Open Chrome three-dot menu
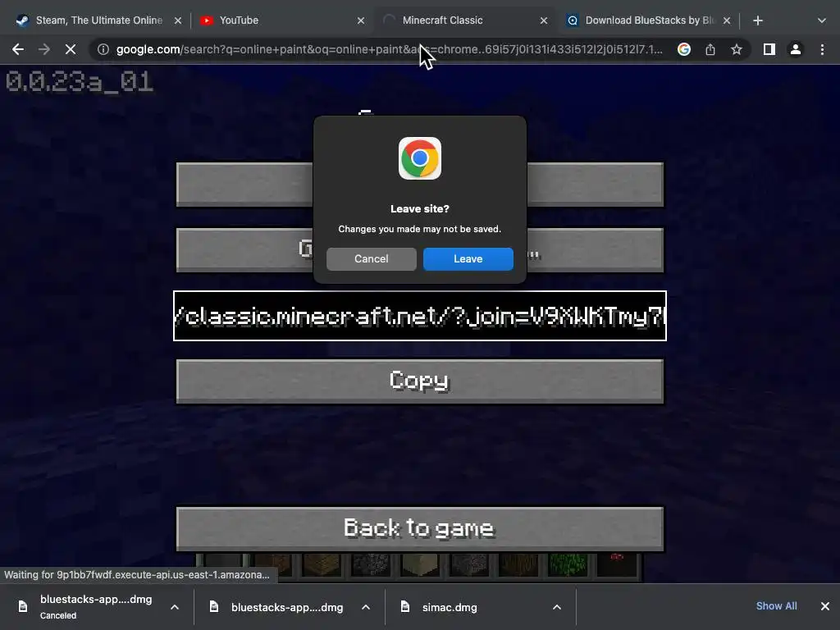The image size is (840, 630). (x=822, y=49)
